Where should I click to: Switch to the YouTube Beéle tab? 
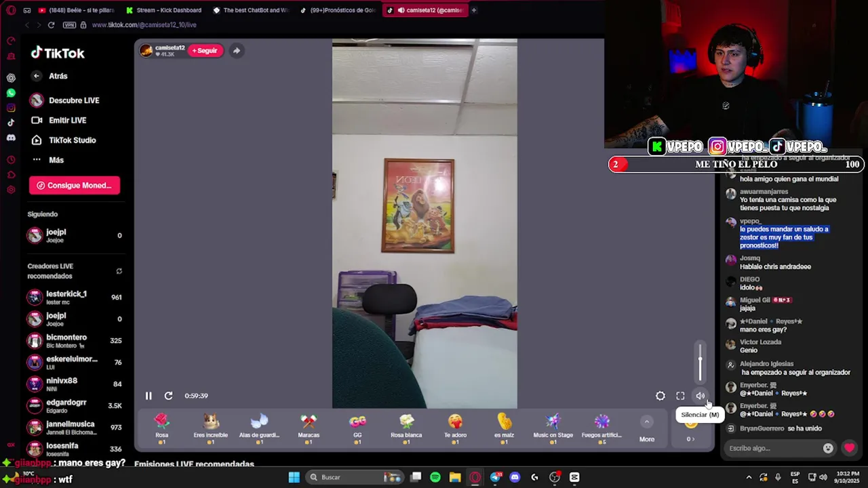[76, 10]
